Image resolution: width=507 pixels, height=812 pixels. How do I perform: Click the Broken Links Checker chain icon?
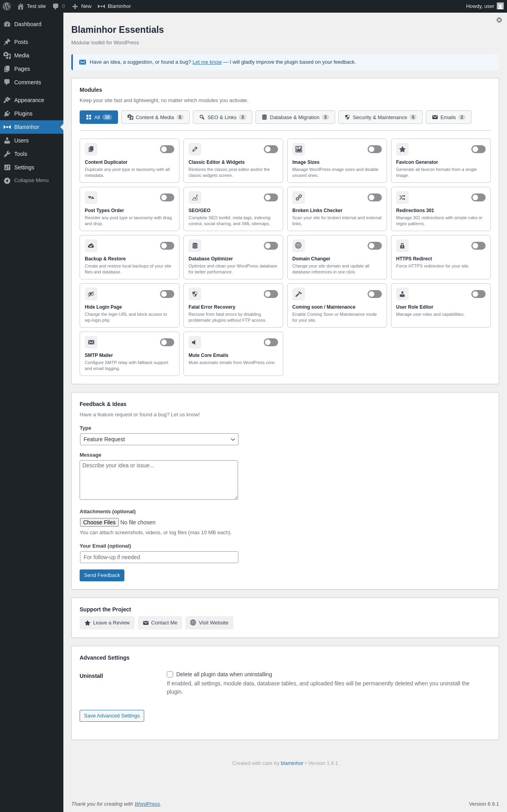299,197
